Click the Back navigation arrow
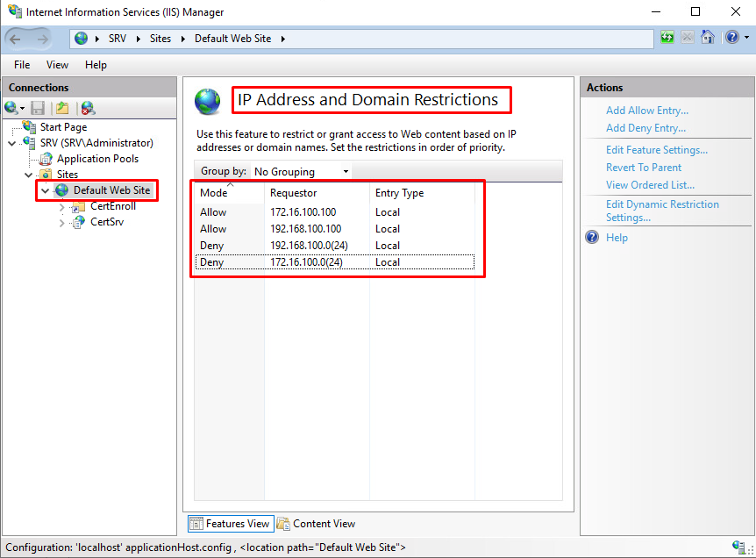756x558 pixels. 16,39
